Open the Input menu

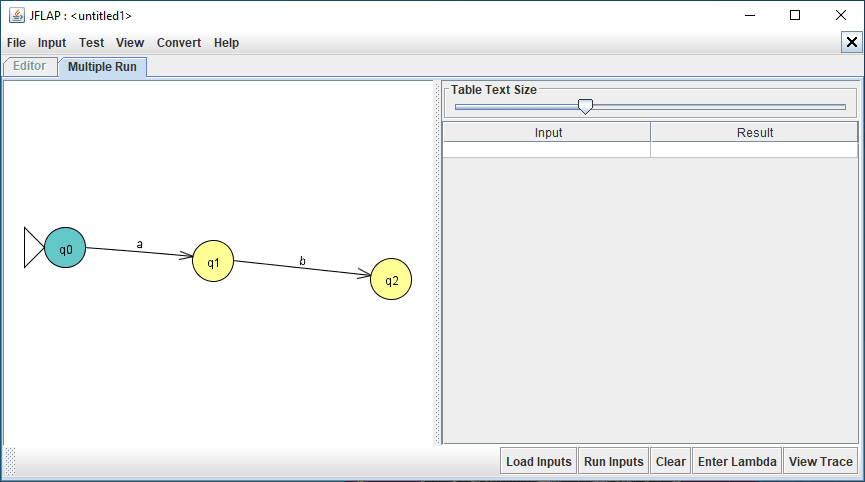click(52, 43)
